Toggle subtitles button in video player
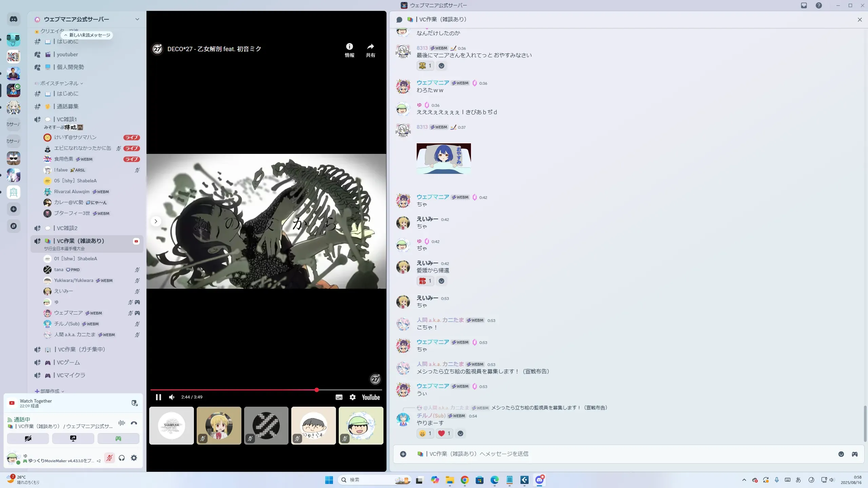 click(x=339, y=397)
